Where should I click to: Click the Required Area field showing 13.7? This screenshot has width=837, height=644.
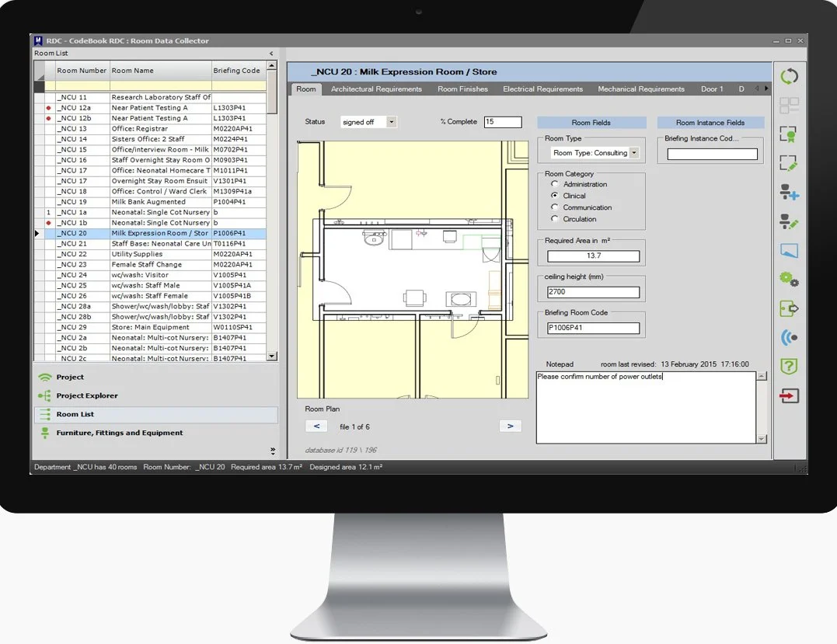(x=594, y=256)
